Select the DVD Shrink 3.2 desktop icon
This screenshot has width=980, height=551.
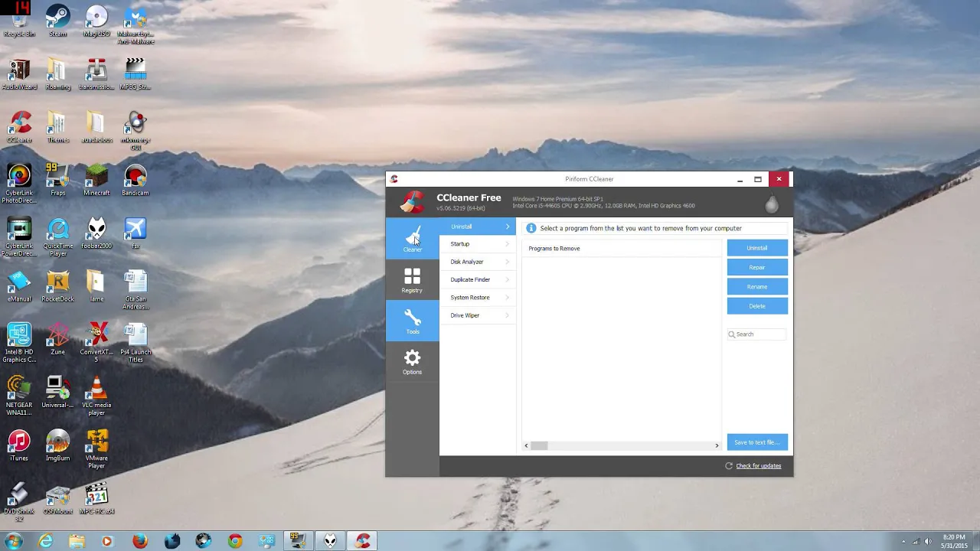tap(19, 503)
